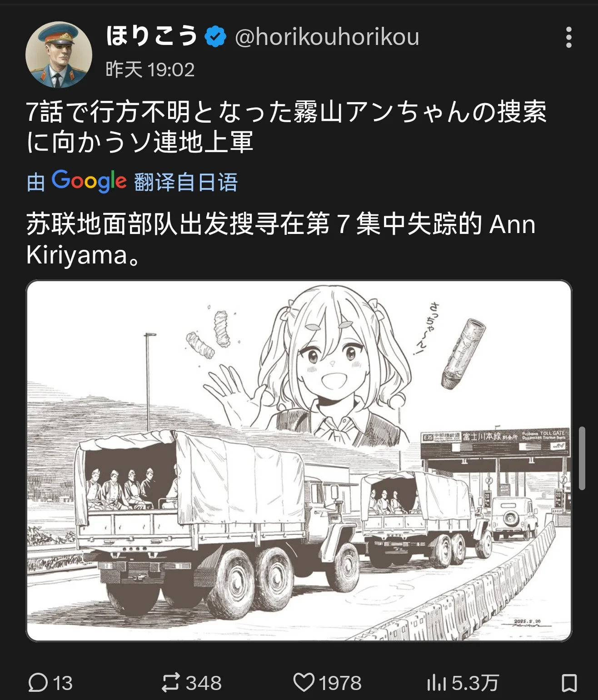
Task: Like the post with heart icon
Action: tap(304, 682)
